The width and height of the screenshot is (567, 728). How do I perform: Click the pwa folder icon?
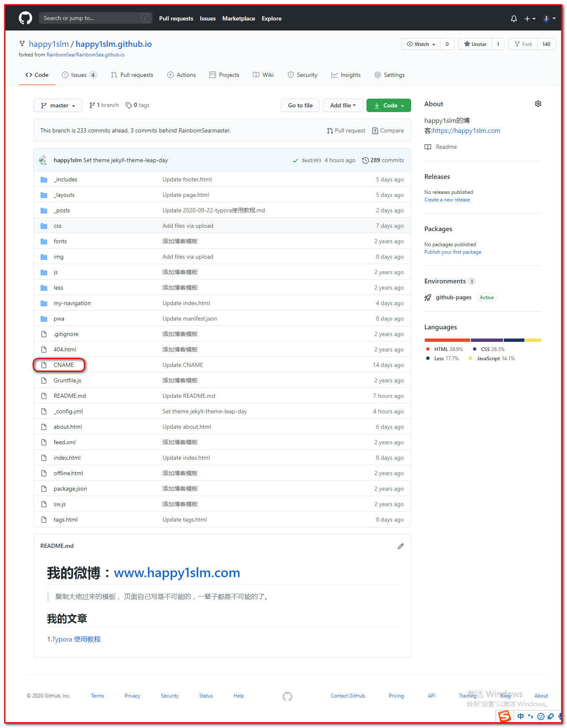[44, 318]
